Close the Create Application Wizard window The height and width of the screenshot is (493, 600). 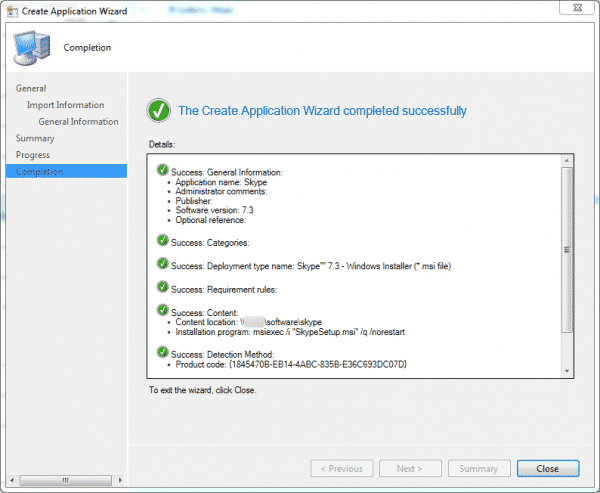[x=577, y=7]
